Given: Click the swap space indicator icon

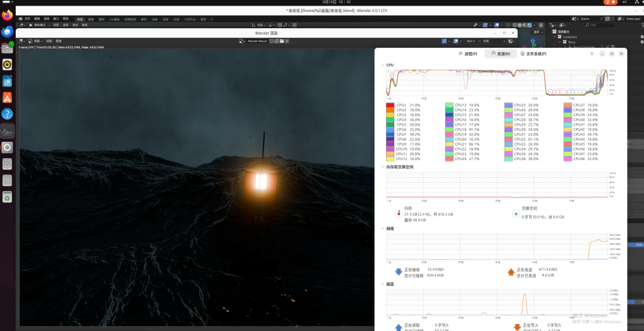Looking at the screenshot, I should 516,213.
